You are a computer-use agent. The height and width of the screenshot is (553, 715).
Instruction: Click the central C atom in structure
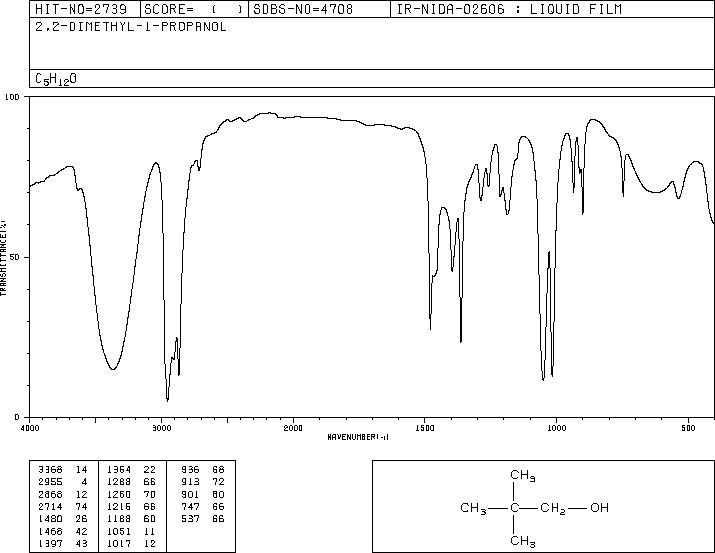514,507
